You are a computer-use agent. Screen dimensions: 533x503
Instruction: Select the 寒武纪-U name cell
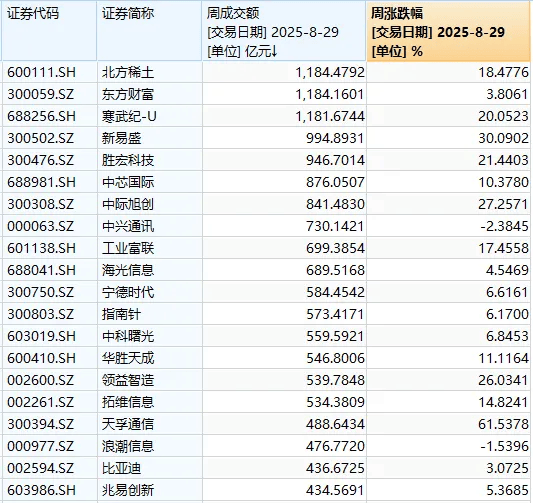[150, 116]
